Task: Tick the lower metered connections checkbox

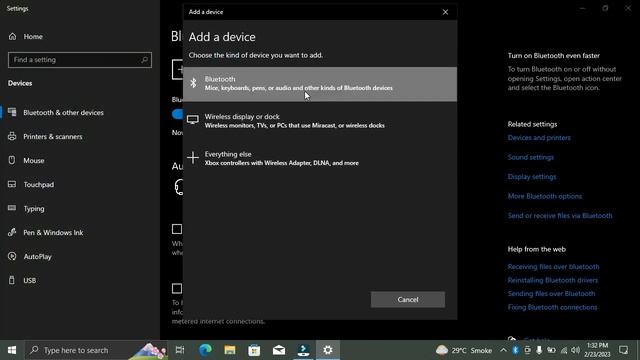Action: [177, 289]
